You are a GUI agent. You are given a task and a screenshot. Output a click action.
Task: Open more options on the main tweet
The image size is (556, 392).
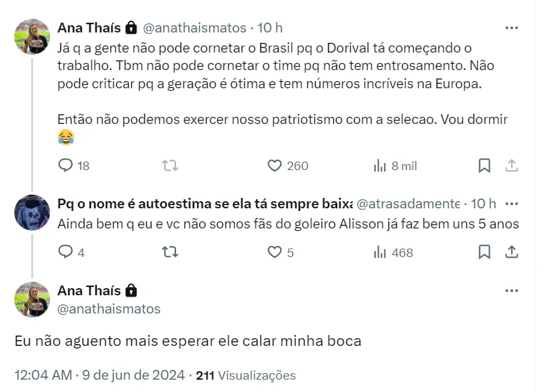pos(512,290)
